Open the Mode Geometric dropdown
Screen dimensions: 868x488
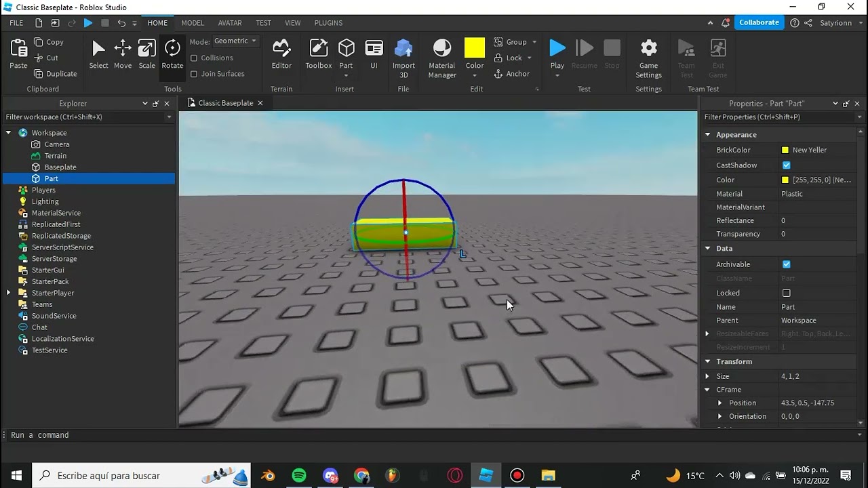pos(235,41)
